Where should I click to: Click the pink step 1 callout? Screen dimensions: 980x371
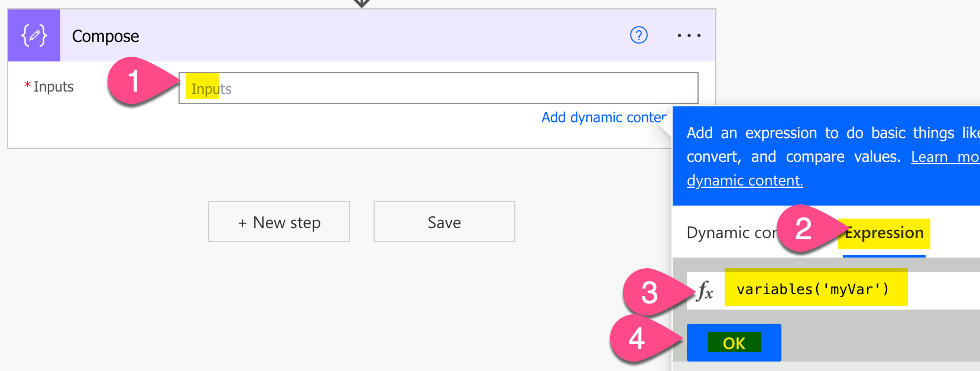[x=135, y=81]
